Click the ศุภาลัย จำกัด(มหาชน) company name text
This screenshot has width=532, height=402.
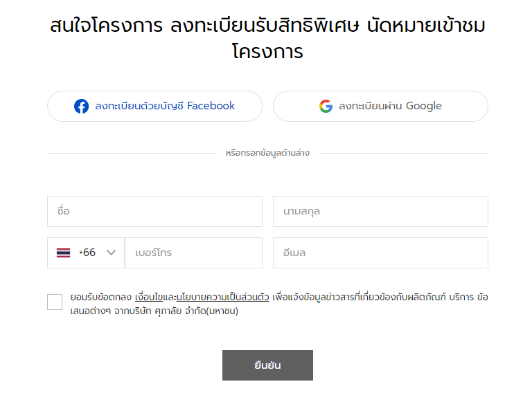197,311
